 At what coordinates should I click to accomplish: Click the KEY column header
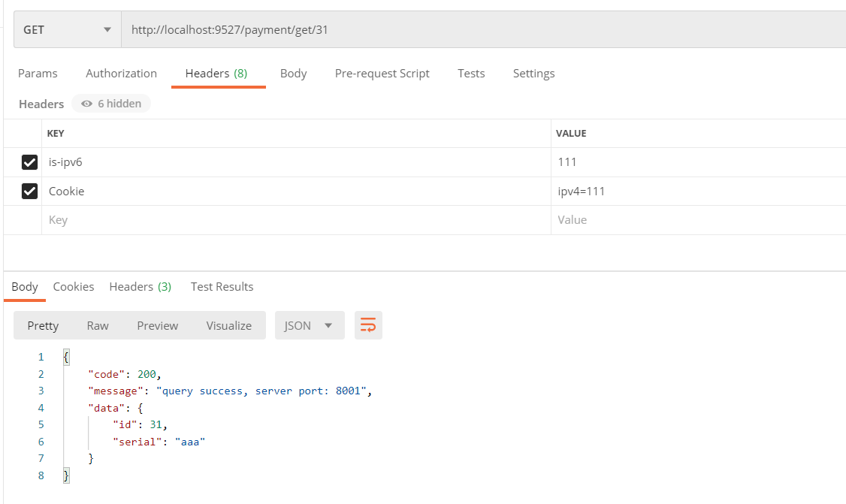tap(56, 133)
